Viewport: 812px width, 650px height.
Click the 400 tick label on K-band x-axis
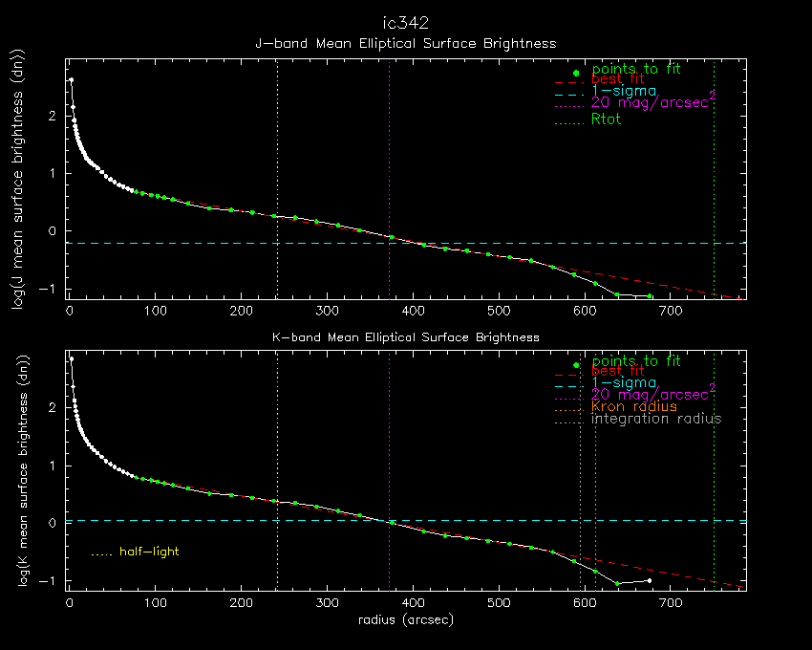pyautogui.click(x=414, y=603)
